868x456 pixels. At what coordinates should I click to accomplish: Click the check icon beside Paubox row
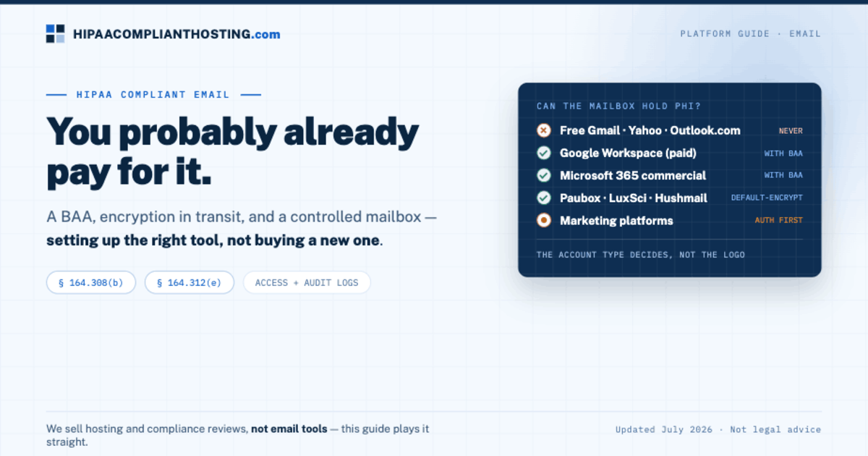click(544, 198)
